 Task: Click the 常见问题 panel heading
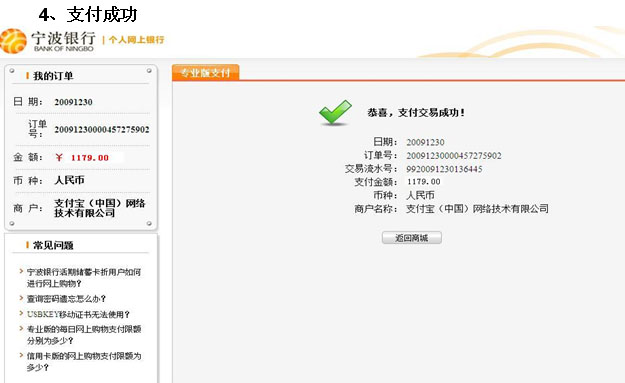point(53,245)
